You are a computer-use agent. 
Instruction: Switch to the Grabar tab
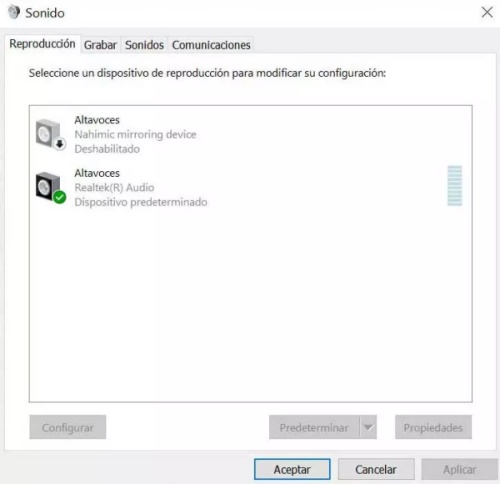[x=100, y=45]
